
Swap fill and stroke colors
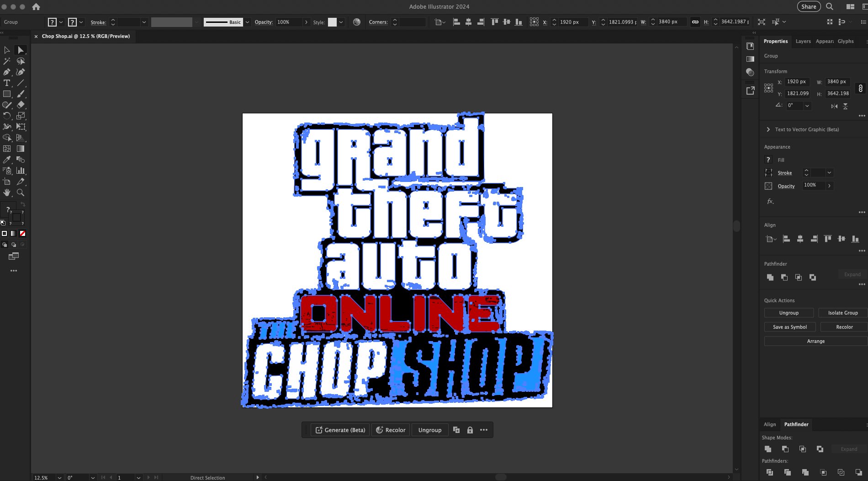(23, 204)
